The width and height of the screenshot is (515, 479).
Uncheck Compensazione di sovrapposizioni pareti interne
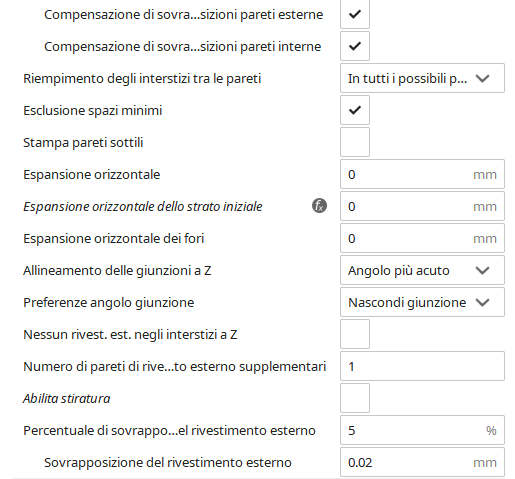[x=355, y=46]
